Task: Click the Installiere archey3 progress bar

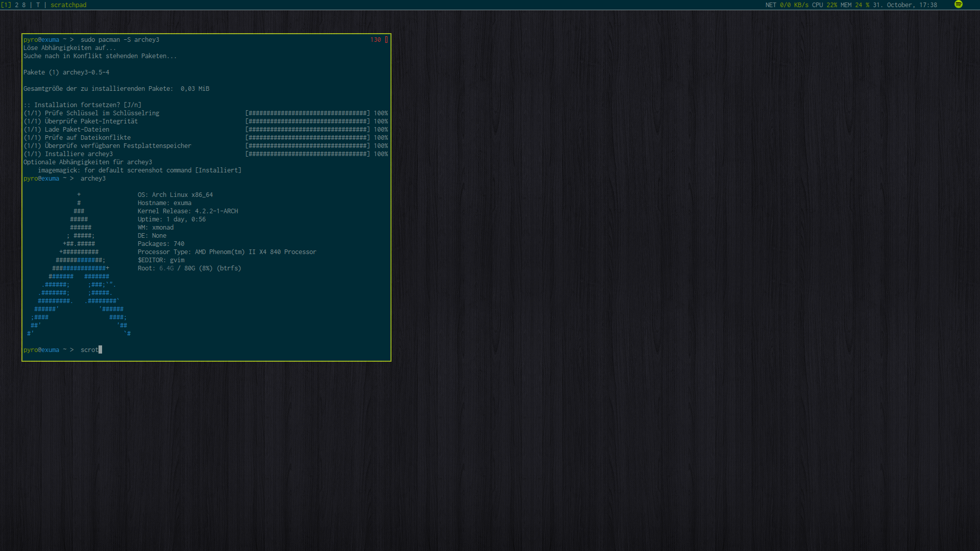Action: (307, 154)
